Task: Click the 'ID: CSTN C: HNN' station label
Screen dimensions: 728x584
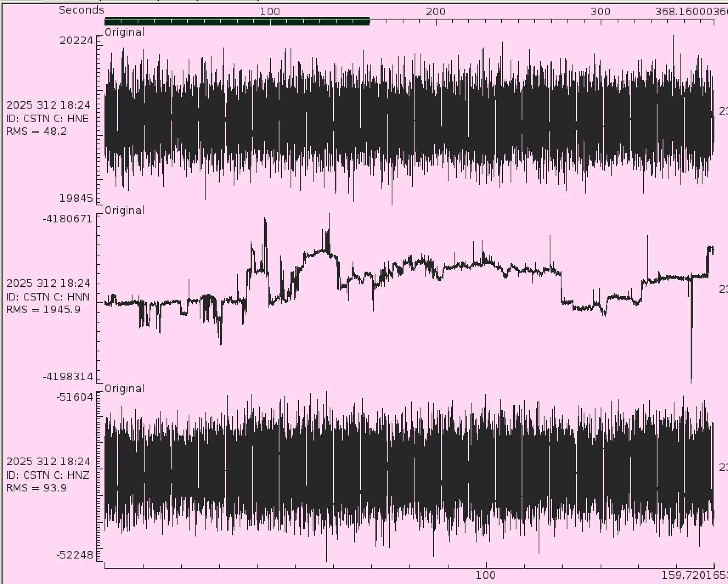Action: (48, 297)
